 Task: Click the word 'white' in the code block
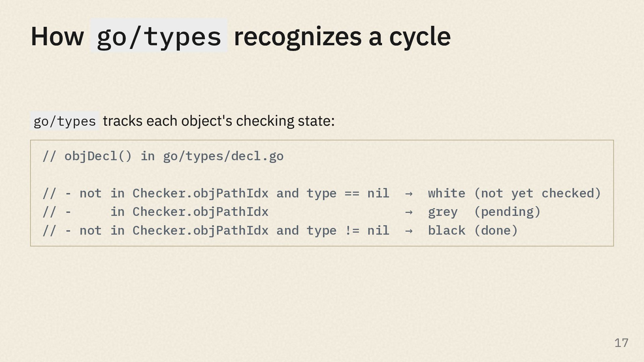(x=446, y=193)
